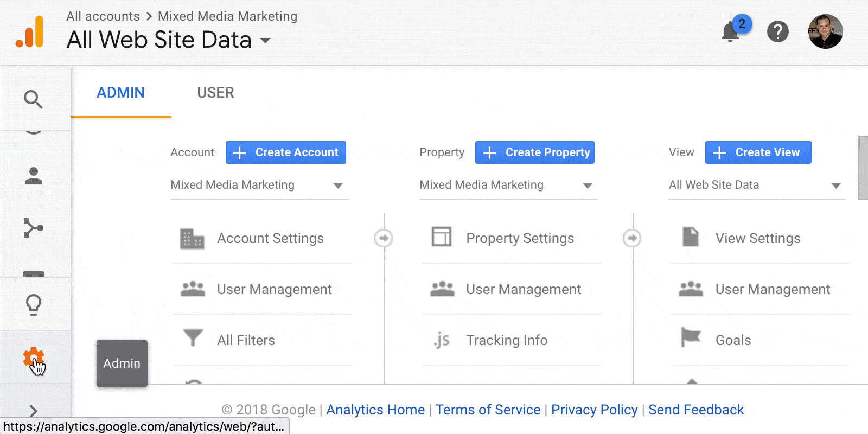Open Account Settings
868x434 pixels.
click(x=270, y=239)
